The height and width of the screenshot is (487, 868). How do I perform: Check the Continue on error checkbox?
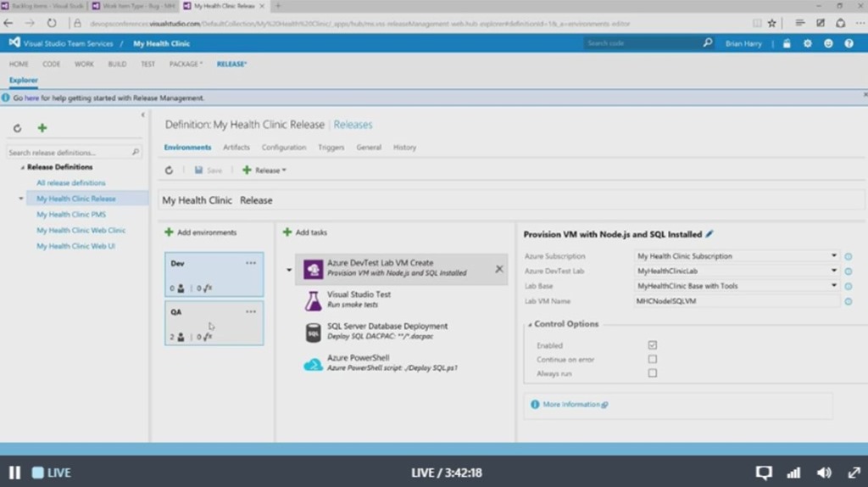(652, 359)
